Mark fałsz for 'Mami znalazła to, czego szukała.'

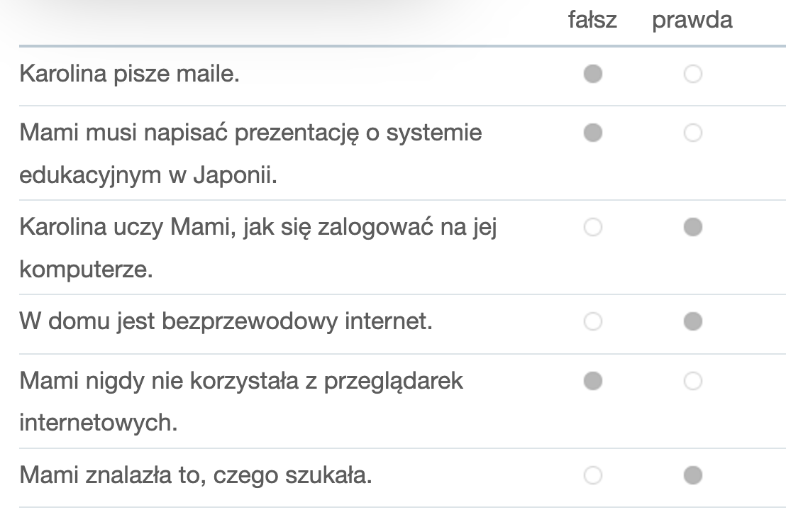pos(592,475)
